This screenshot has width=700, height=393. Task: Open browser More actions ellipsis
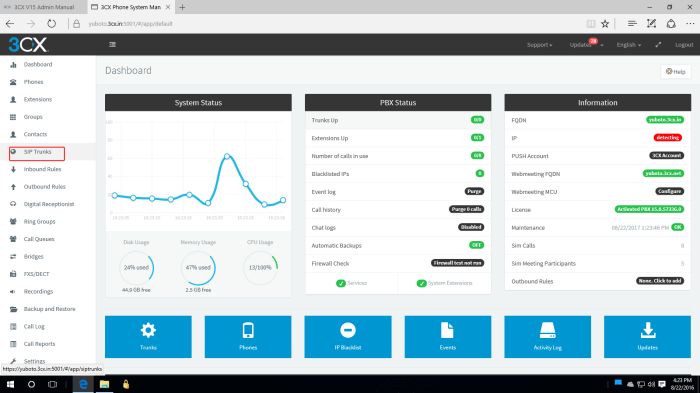(x=690, y=24)
